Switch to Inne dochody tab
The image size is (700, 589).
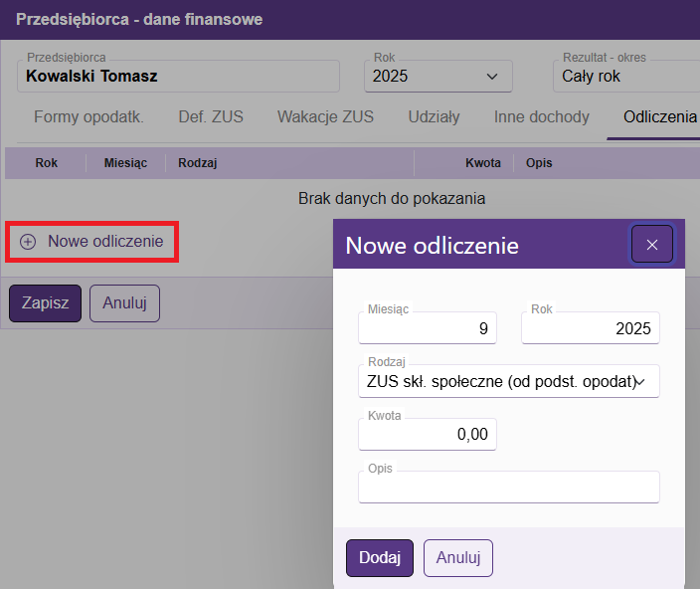click(x=542, y=117)
